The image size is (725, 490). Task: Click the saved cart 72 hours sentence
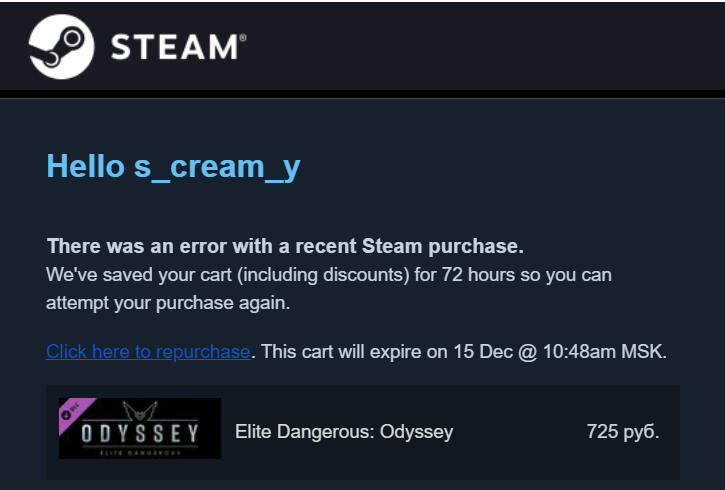[x=329, y=274]
